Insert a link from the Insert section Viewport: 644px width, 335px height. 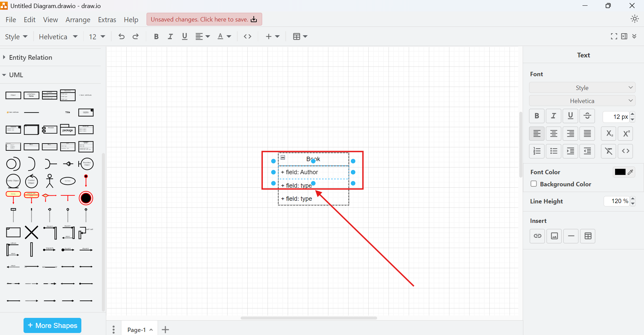point(537,236)
